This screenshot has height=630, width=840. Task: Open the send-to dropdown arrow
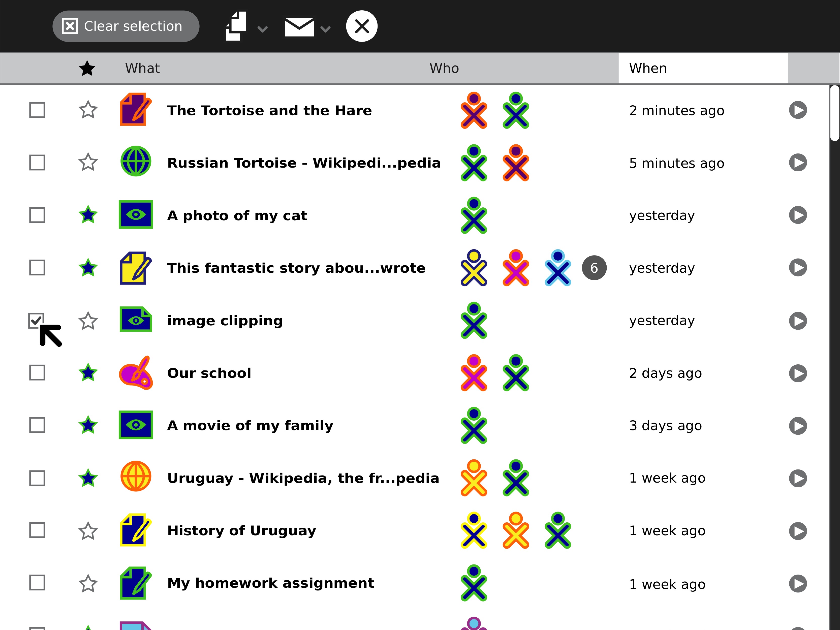(x=325, y=29)
